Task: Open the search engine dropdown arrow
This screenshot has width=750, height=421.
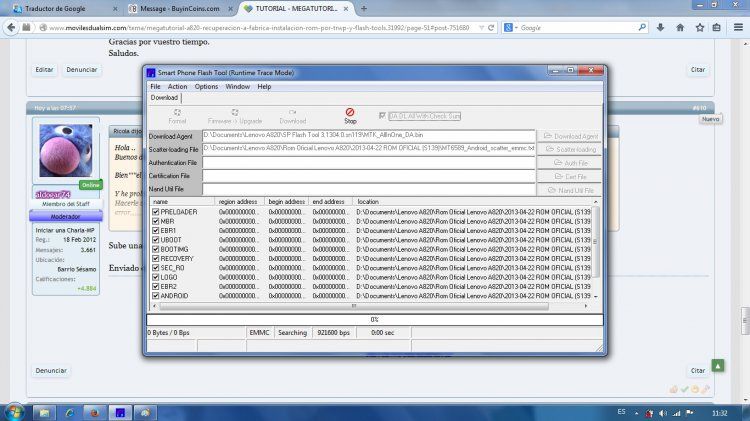Action: (516, 28)
